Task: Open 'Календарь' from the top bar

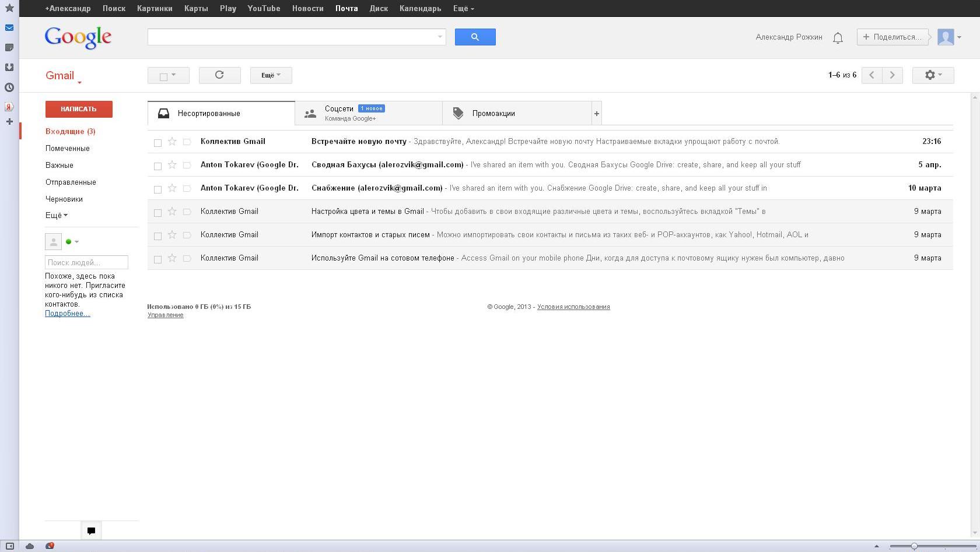Action: 420,8
